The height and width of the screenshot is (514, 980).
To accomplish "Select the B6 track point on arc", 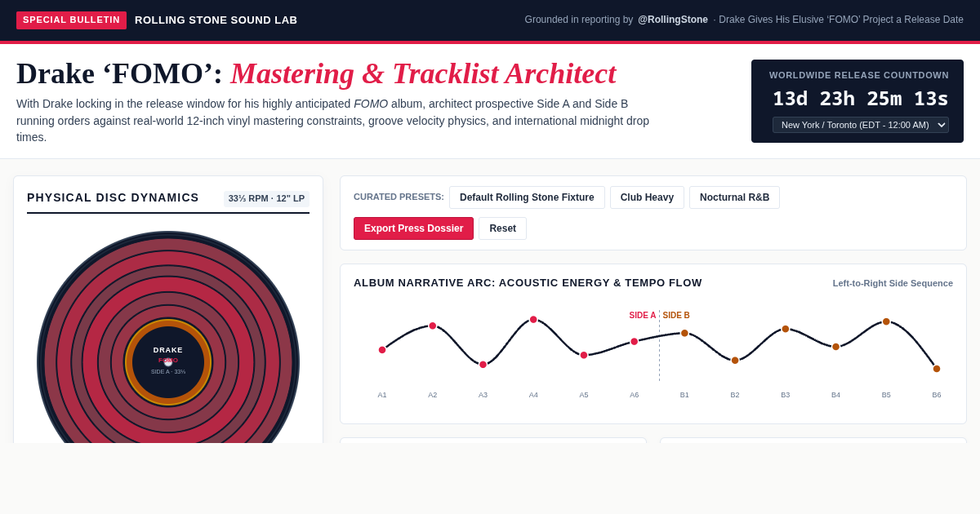I will point(937,369).
